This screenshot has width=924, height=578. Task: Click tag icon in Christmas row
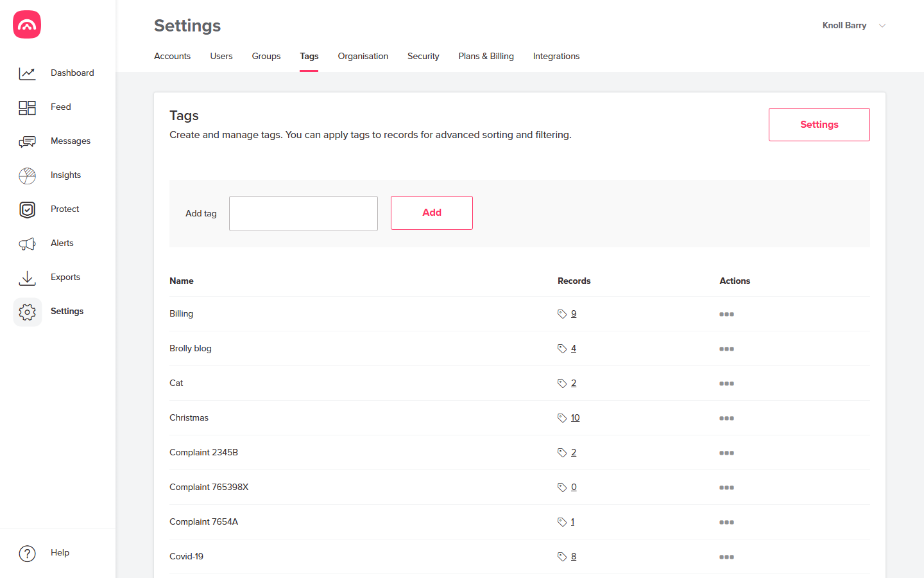[x=562, y=418]
